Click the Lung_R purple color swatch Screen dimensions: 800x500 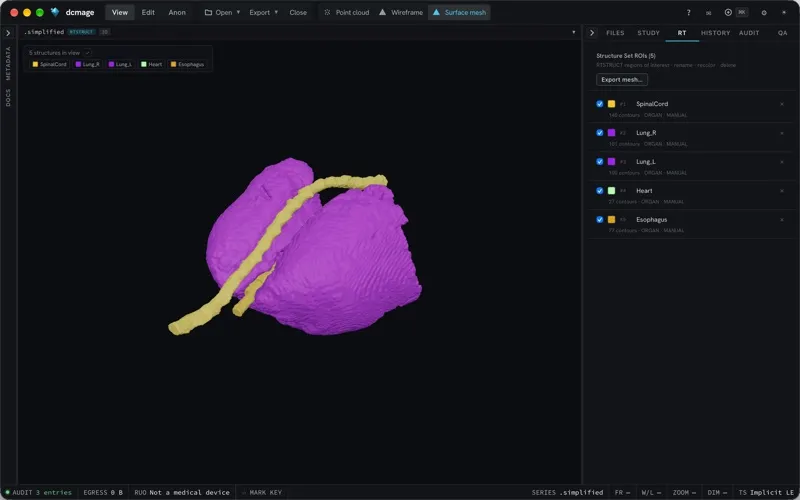click(611, 133)
